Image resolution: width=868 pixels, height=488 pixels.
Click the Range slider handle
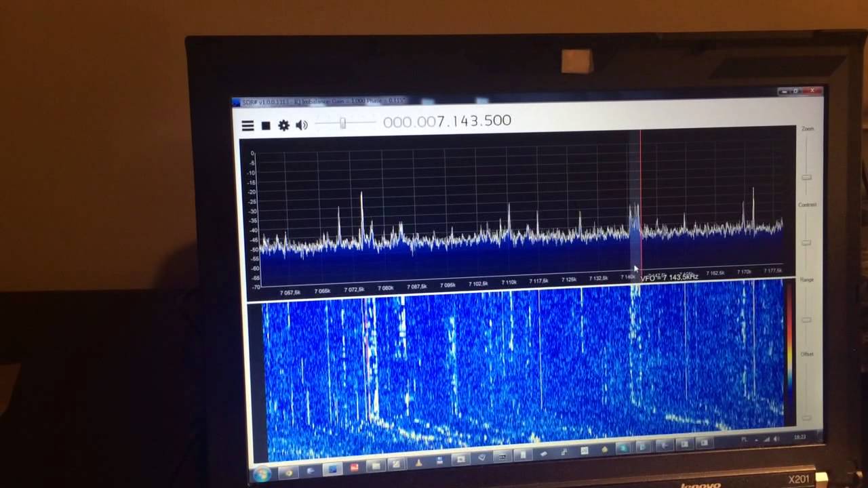tap(806, 319)
